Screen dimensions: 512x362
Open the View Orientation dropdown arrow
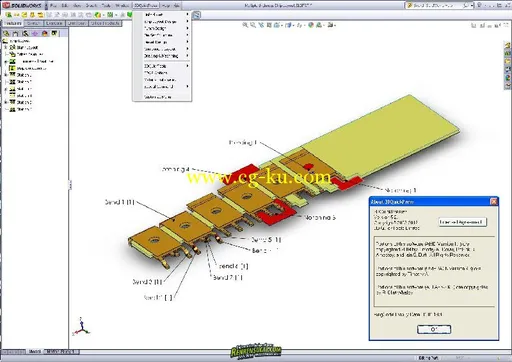(282, 25)
